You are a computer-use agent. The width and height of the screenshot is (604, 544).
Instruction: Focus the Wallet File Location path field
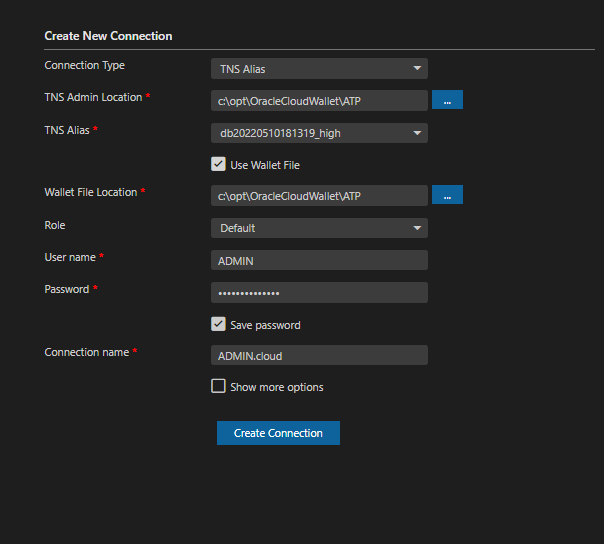(x=319, y=195)
